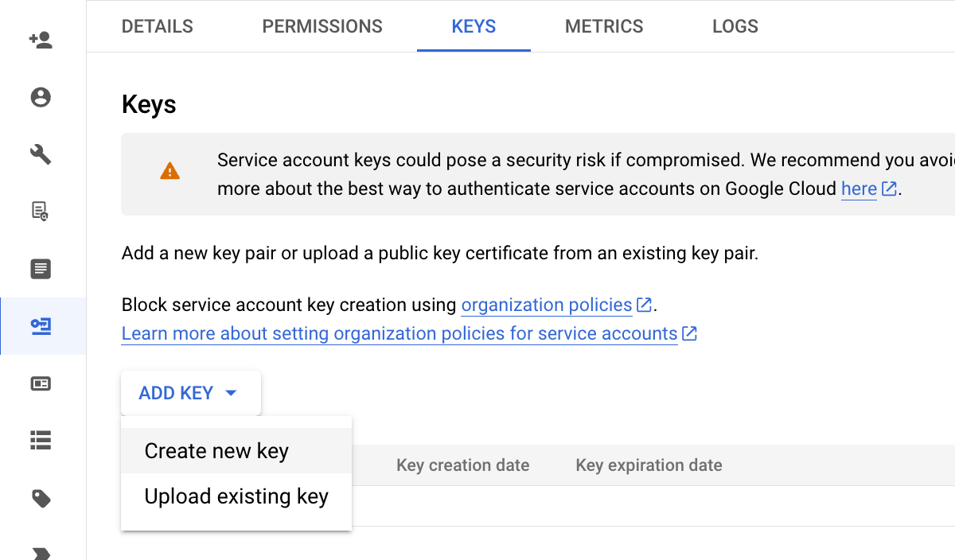Select the Identity & Organization icon
Image resolution: width=955 pixels, height=560 pixels.
pos(40,97)
